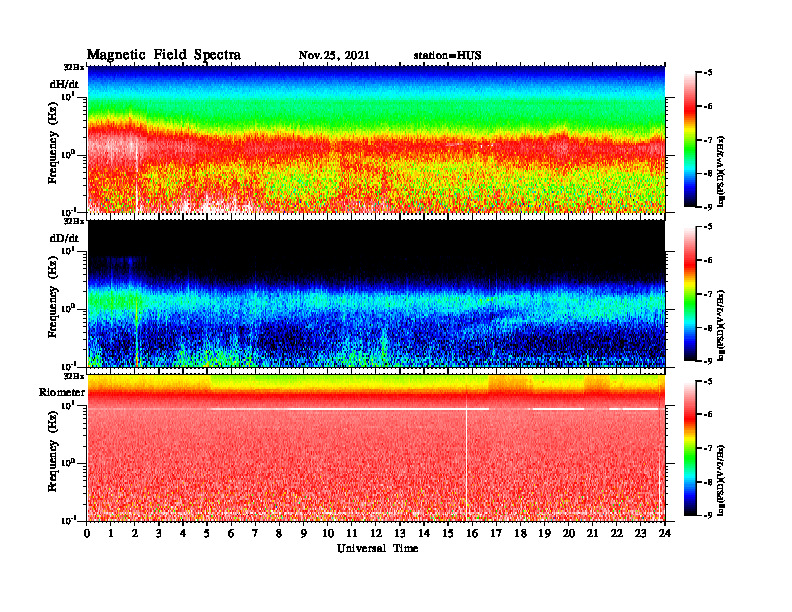Image resolution: width=792 pixels, height=612 pixels.
Task: Click the "Magnetic Field Spectra" title
Action: click(x=164, y=55)
